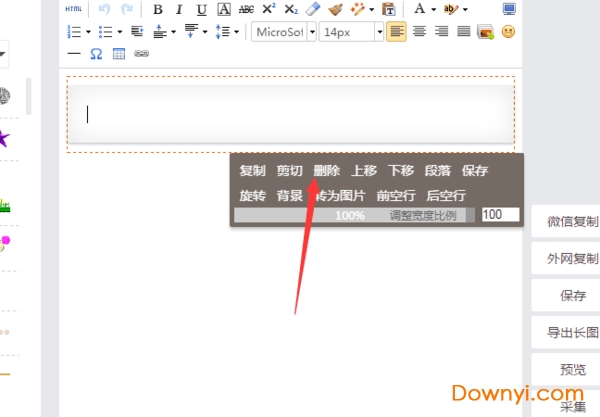The height and width of the screenshot is (417, 600).
Task: Click the HTML source view icon
Action: [x=73, y=9]
